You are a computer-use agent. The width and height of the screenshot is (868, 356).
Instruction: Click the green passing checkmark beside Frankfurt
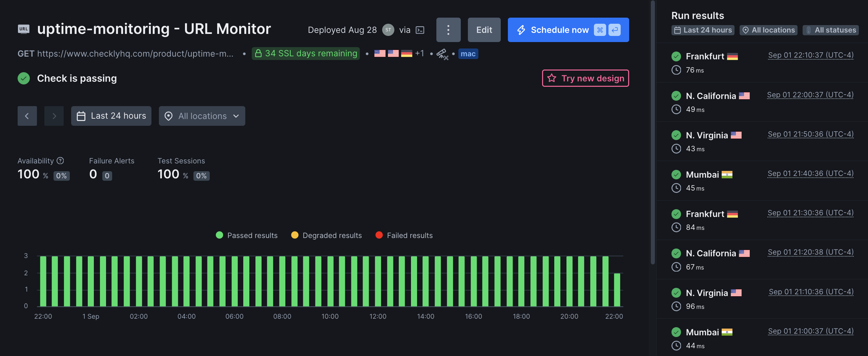[x=676, y=56]
